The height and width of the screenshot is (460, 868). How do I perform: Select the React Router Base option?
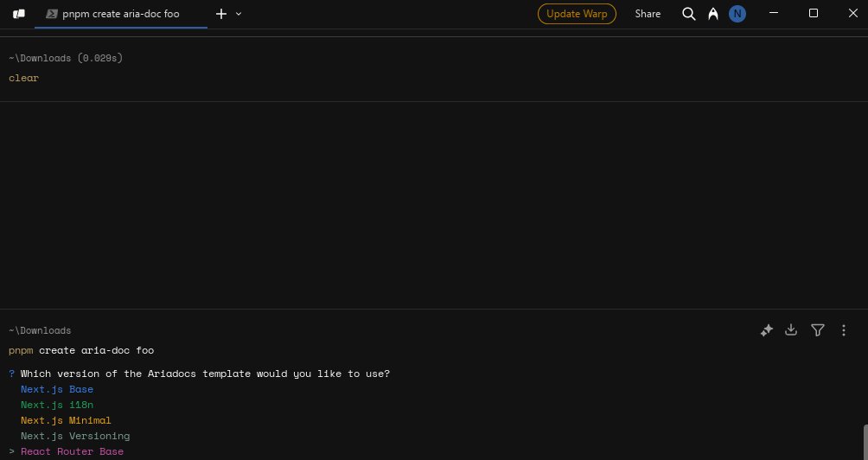coord(72,451)
